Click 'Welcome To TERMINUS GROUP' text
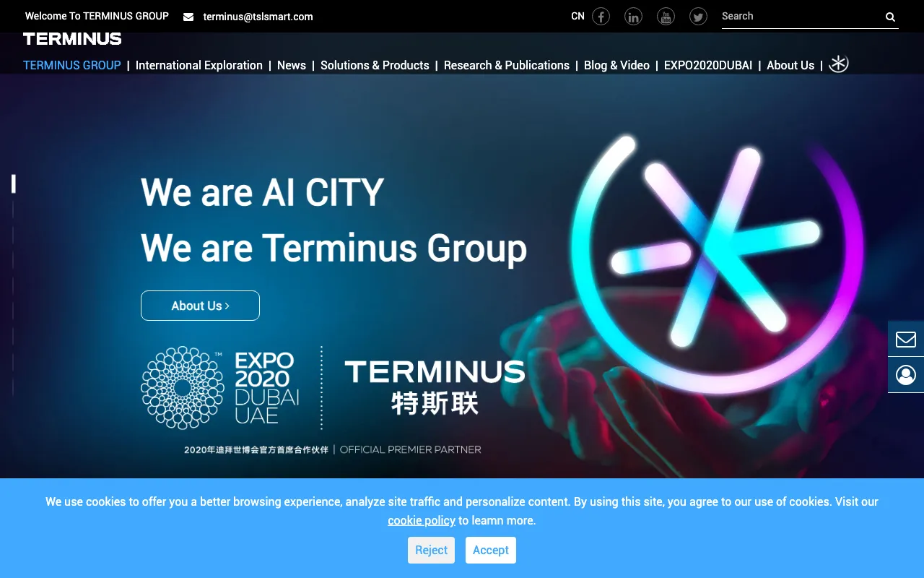The height and width of the screenshot is (578, 924). click(97, 16)
